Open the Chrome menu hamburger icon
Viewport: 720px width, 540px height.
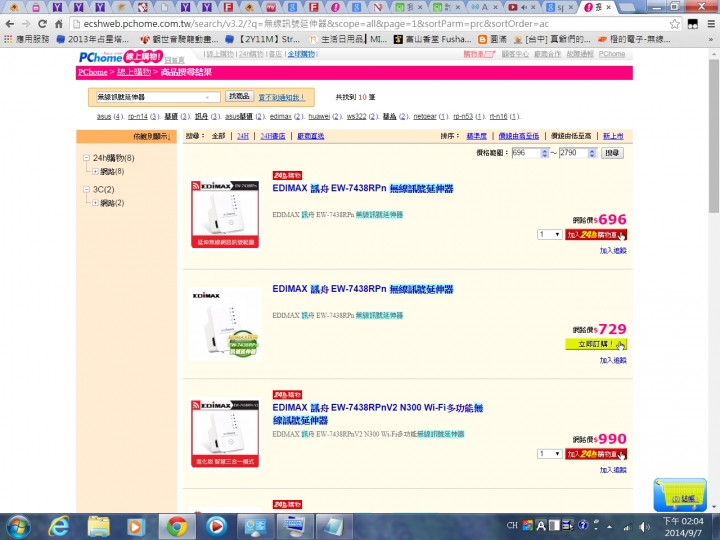pyautogui.click(x=710, y=24)
